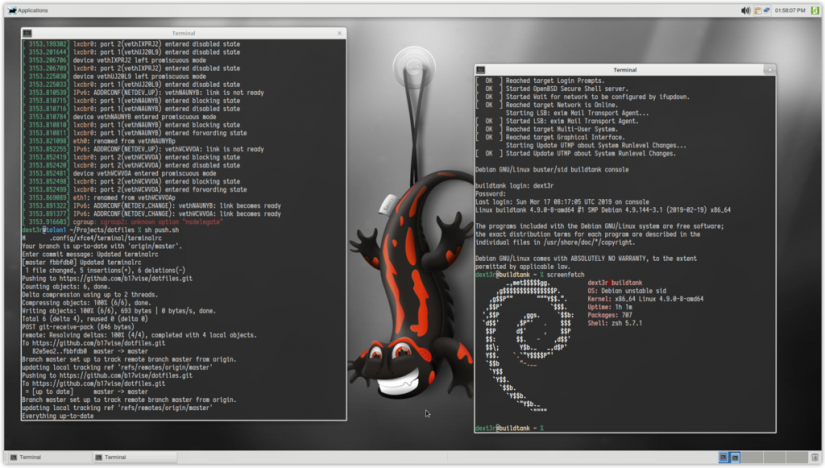Click '[up to date] master -> master' line

(87, 392)
